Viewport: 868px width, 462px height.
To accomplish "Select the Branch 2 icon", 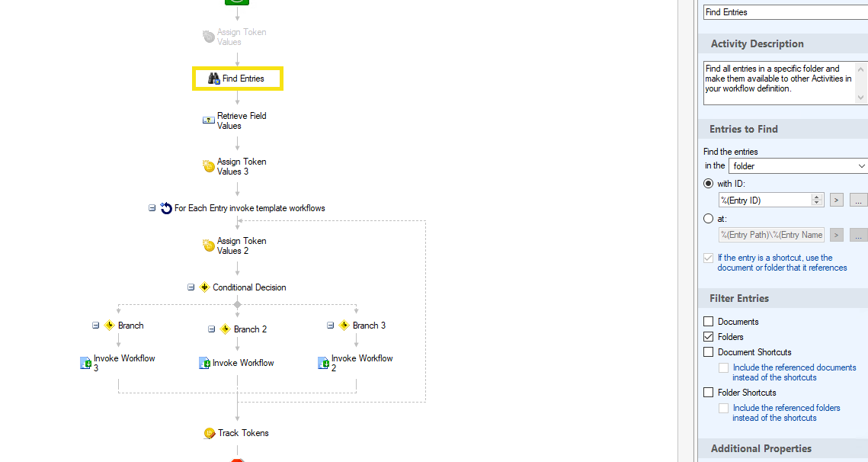I will coord(226,329).
